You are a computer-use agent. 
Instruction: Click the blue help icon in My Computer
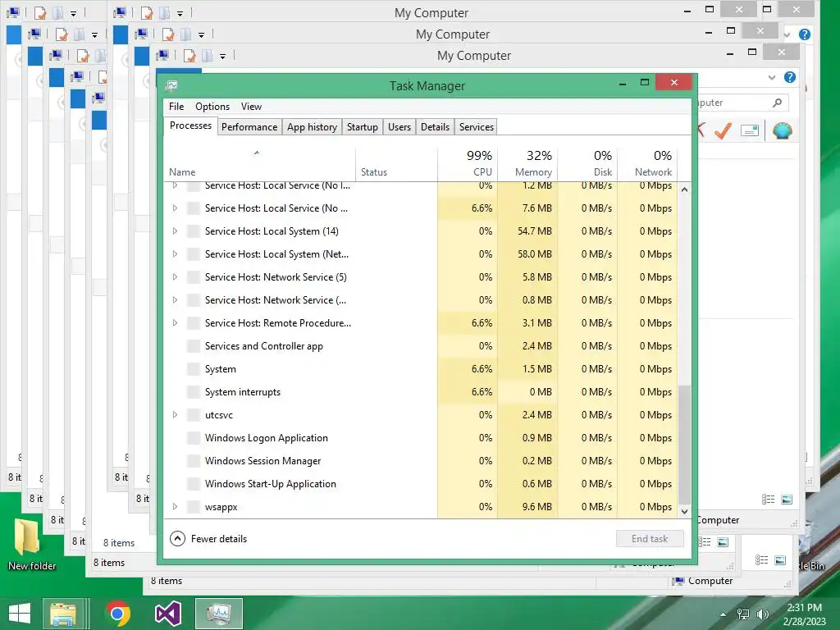pyautogui.click(x=790, y=77)
